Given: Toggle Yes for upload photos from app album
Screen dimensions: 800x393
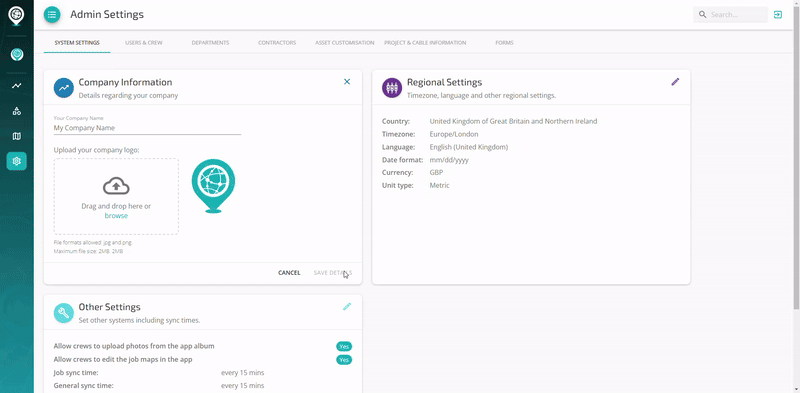Looking at the screenshot, I should coord(344,347).
